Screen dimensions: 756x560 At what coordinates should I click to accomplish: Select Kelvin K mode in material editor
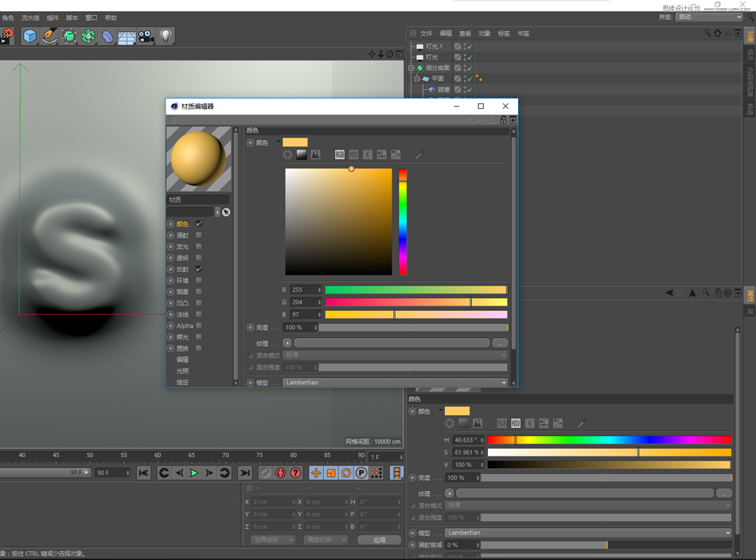tap(368, 154)
